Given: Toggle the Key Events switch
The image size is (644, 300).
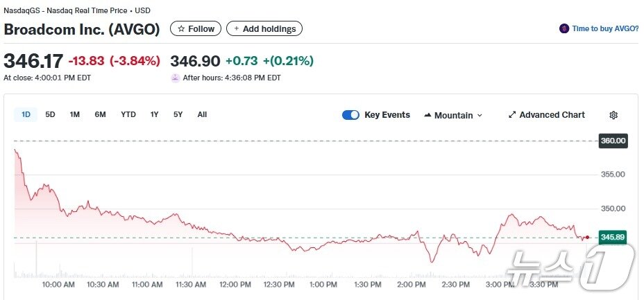Looking at the screenshot, I should click(x=350, y=115).
